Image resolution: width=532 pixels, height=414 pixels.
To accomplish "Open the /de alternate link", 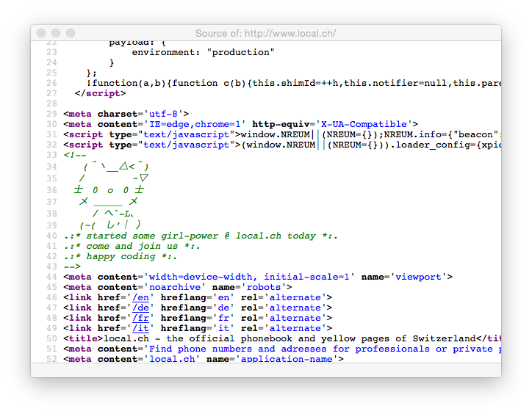I will [x=140, y=308].
